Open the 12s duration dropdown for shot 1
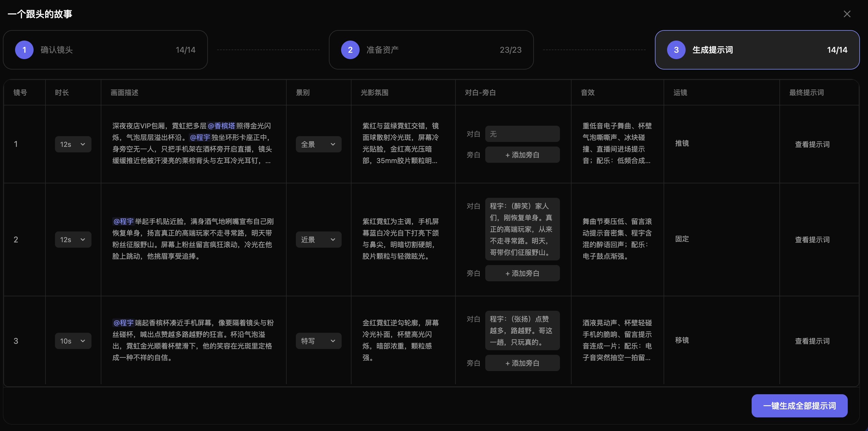 tap(73, 144)
